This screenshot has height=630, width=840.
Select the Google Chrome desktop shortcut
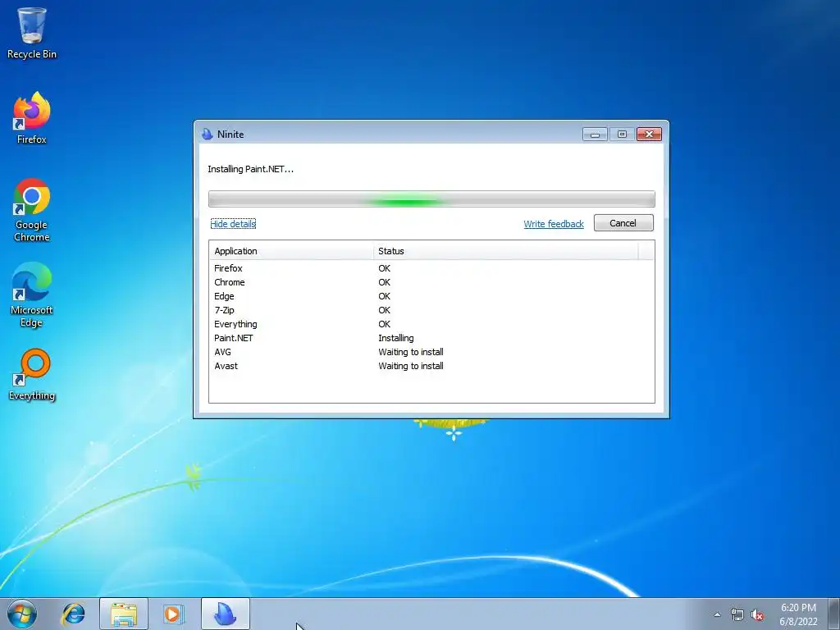32,210
